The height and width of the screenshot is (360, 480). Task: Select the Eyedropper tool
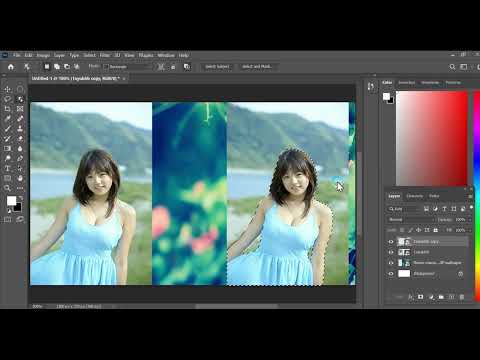8,119
